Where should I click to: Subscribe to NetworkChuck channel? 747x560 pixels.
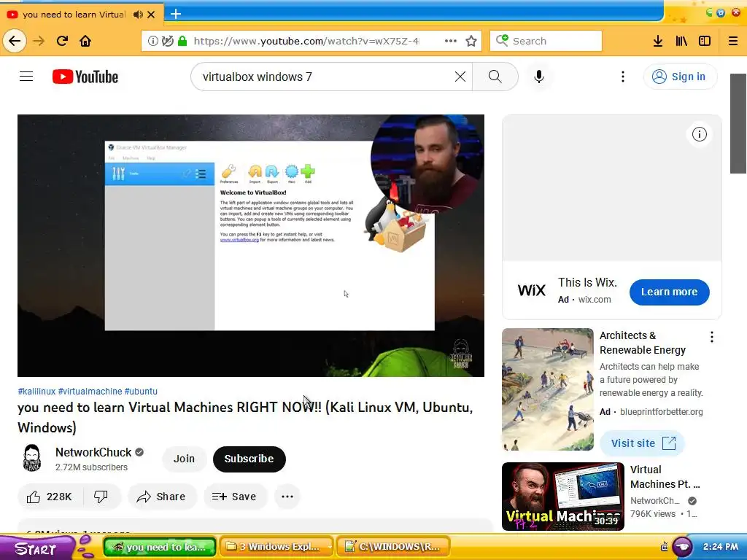249,459
